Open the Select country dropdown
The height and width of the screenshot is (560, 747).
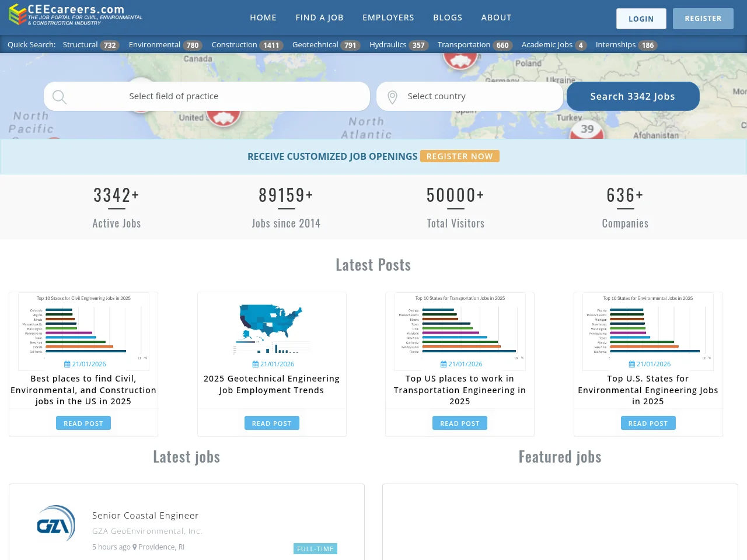tap(470, 96)
